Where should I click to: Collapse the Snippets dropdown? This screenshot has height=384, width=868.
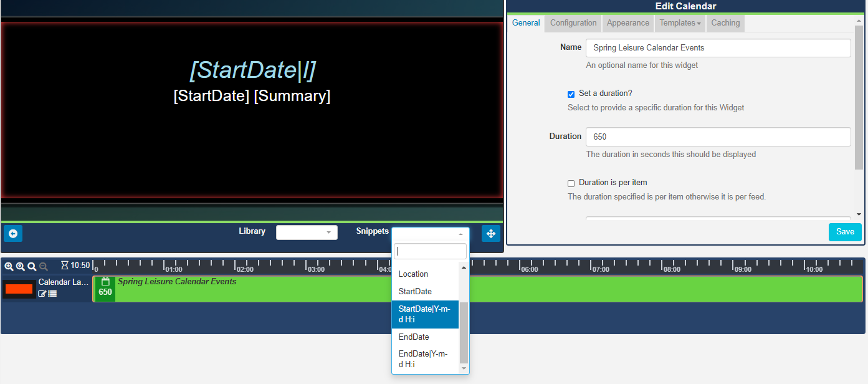[x=430, y=234]
